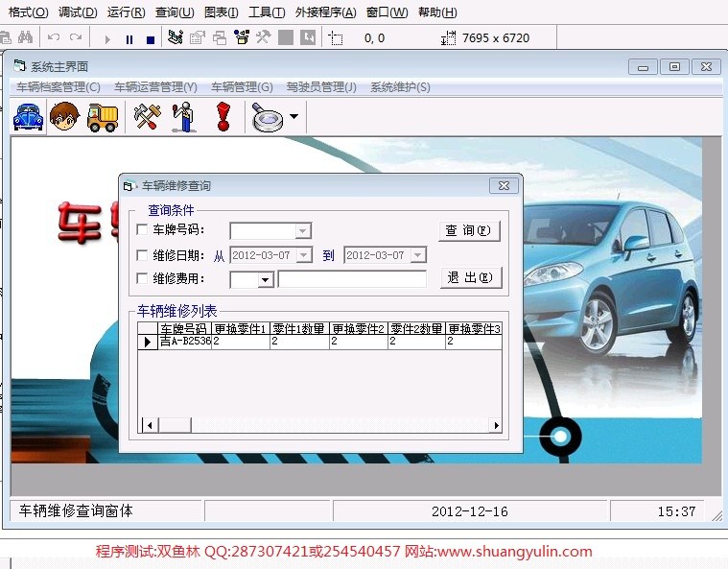Image resolution: width=728 pixels, height=569 pixels.
Task: Close the 车辆维修查询 dialog
Action: (x=504, y=186)
